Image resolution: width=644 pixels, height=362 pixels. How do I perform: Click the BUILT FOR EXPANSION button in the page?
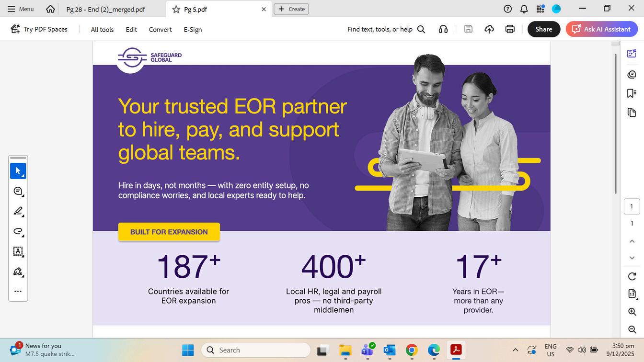(169, 232)
